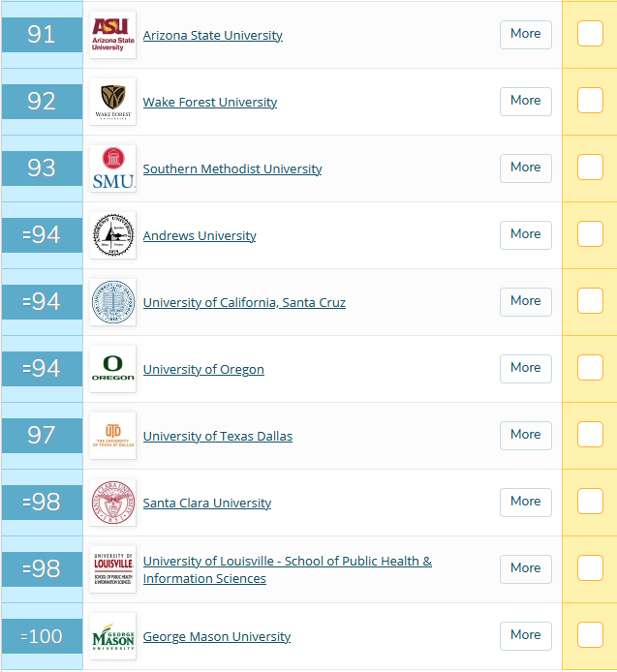
Task: Click the Wake Forest University logo
Action: pyautogui.click(x=113, y=102)
